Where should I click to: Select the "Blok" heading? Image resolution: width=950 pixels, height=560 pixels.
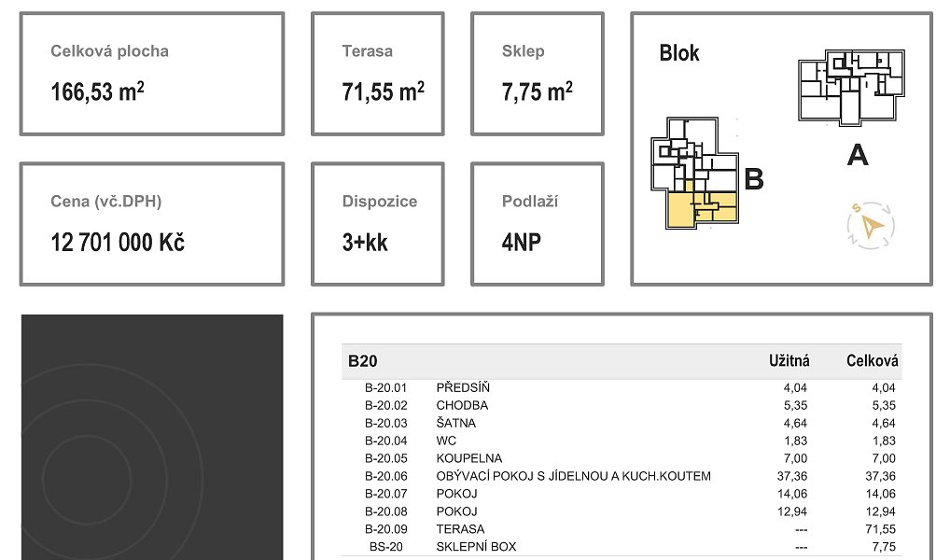point(679,52)
